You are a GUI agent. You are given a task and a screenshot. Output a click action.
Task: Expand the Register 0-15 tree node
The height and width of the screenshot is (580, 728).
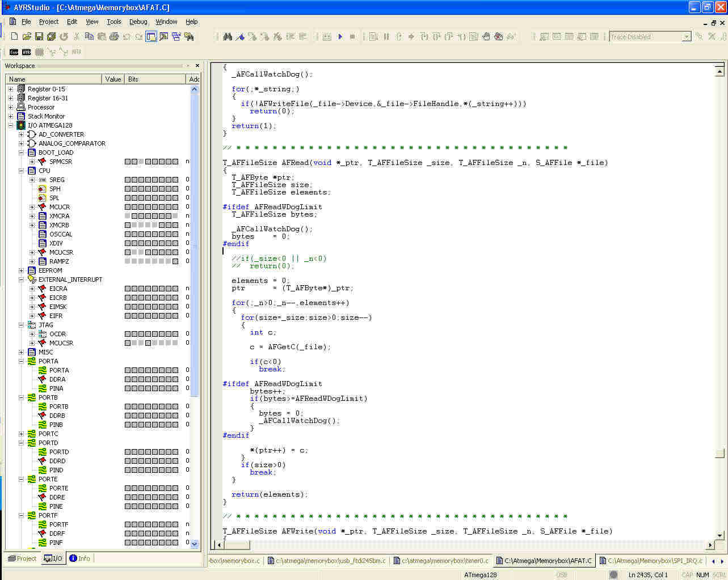[x=10, y=89]
